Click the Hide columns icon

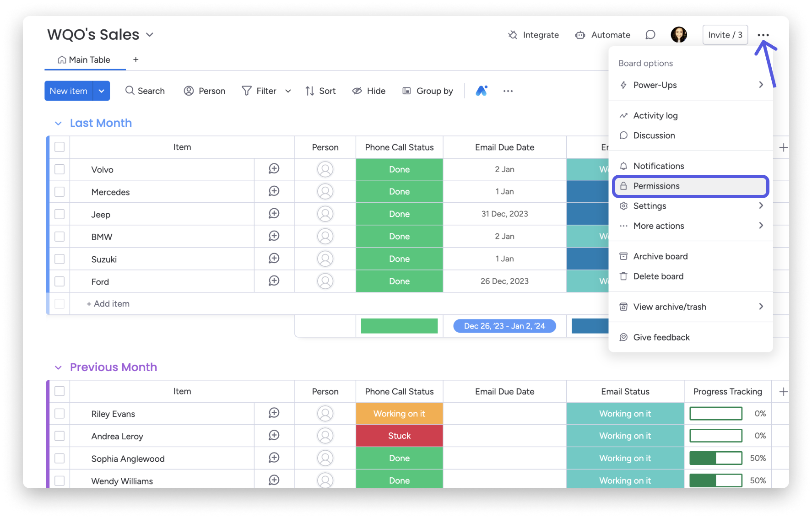pyautogui.click(x=368, y=91)
